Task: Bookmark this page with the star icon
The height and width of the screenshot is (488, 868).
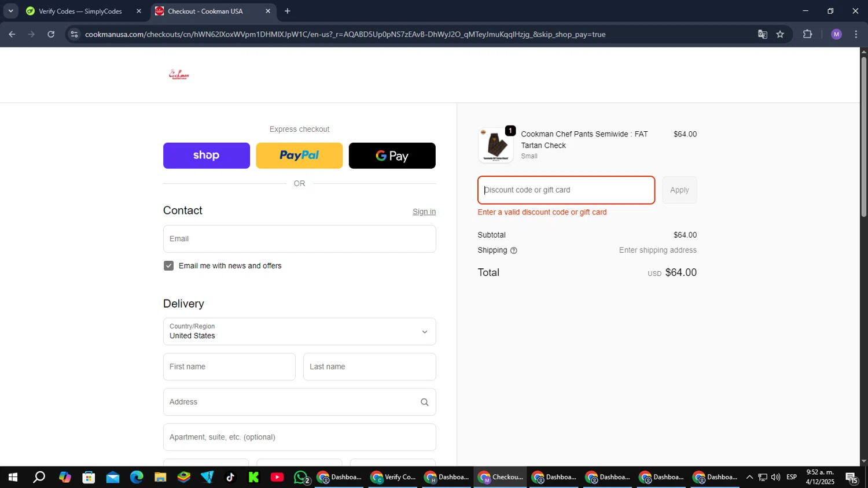Action: 780,34
